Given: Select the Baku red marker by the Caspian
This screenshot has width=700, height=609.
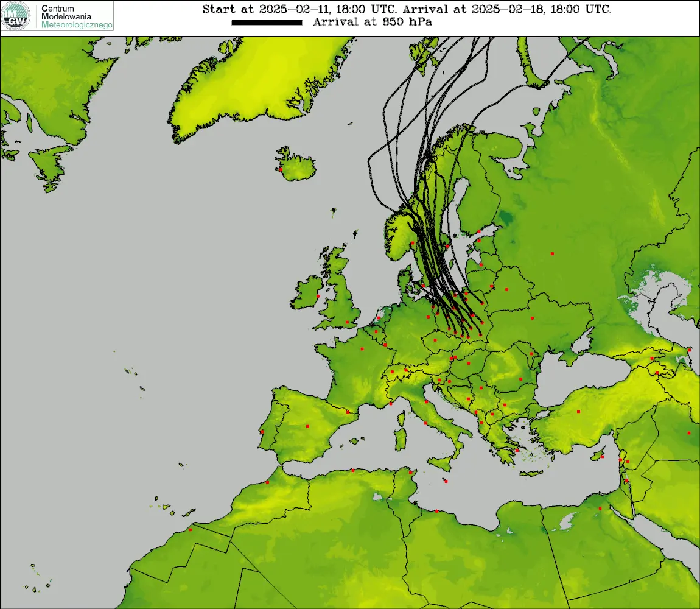Looking at the screenshot, I should [689, 350].
